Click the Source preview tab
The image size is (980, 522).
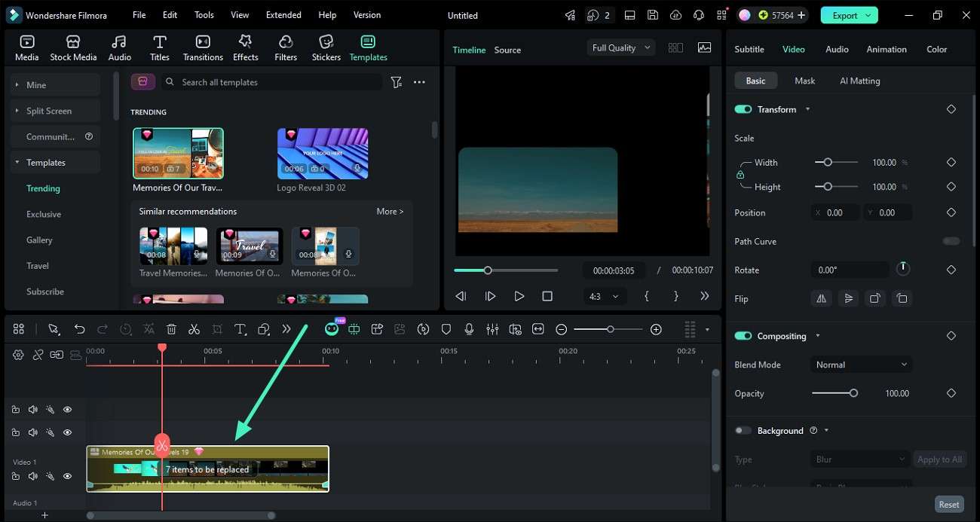click(x=507, y=50)
